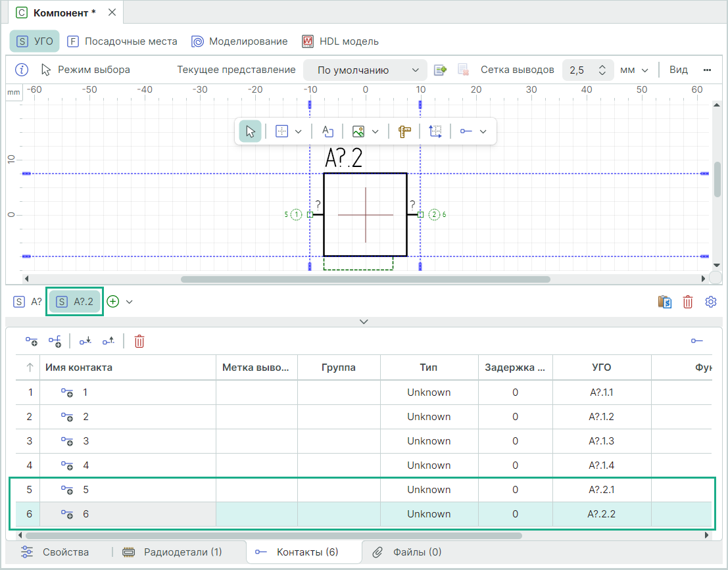The image size is (728, 570).
Task: Open the 'мм' units dropdown
Action: click(634, 70)
